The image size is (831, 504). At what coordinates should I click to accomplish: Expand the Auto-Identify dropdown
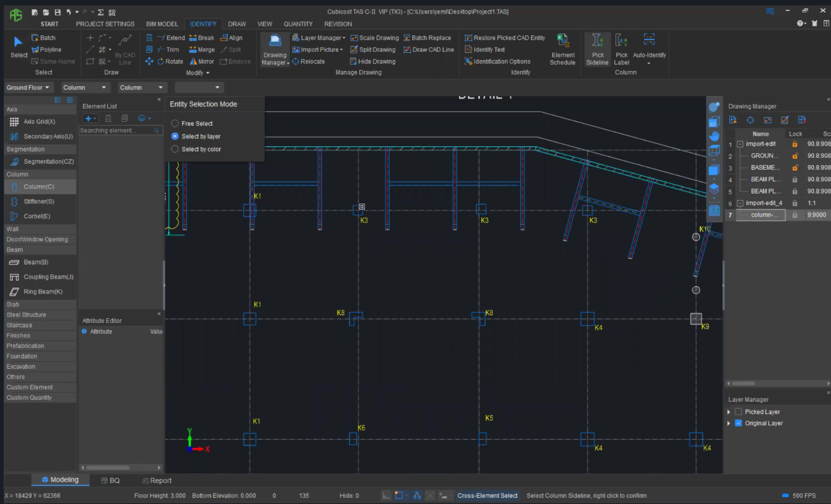click(x=649, y=63)
